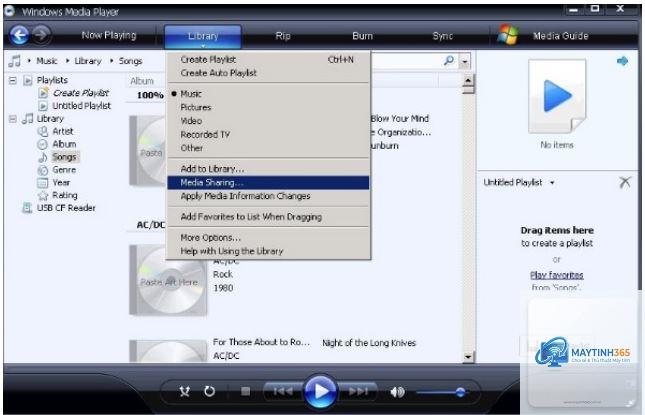The image size is (645, 415).
Task: Open the search options dropdown arrow
Action: [x=464, y=62]
